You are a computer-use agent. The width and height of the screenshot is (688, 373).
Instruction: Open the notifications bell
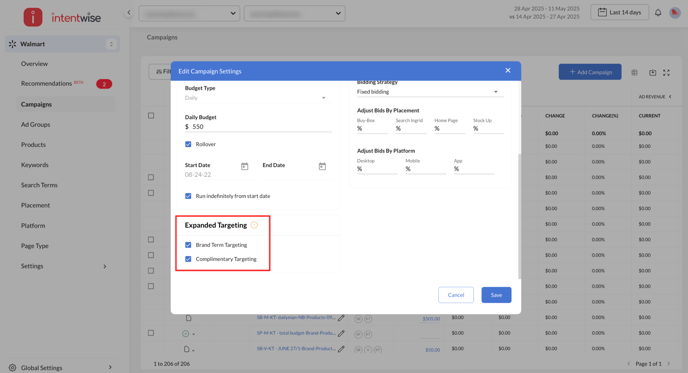pyautogui.click(x=658, y=13)
